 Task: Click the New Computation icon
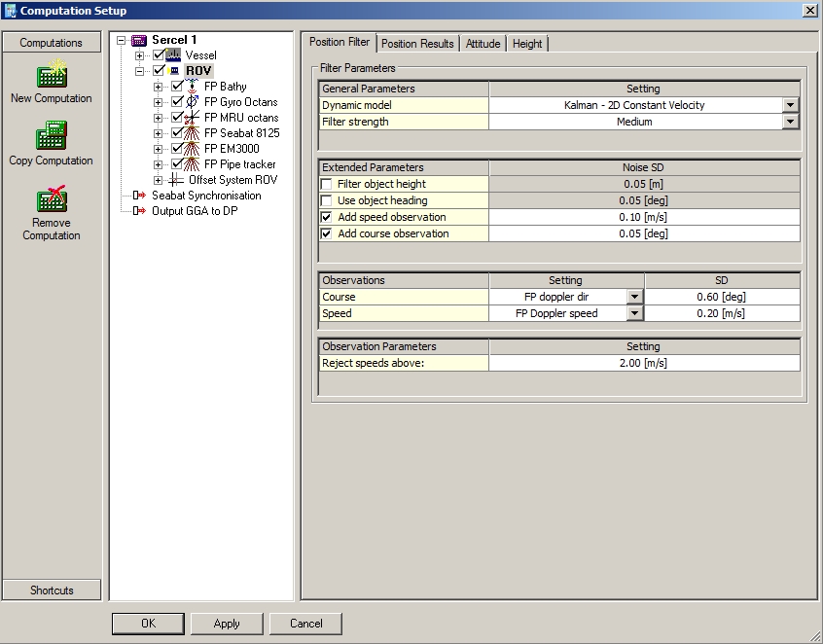[x=51, y=74]
